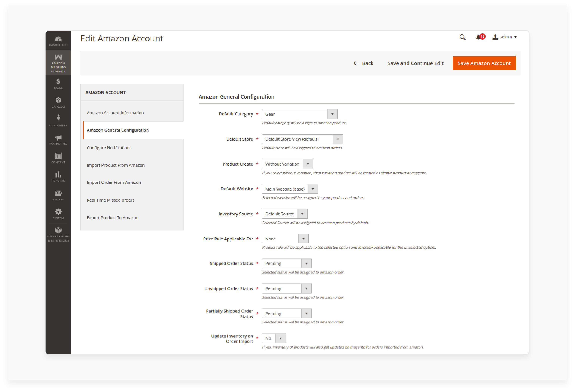The height and width of the screenshot is (392, 575).
Task: Open the System sidebar menu
Action: (58, 214)
